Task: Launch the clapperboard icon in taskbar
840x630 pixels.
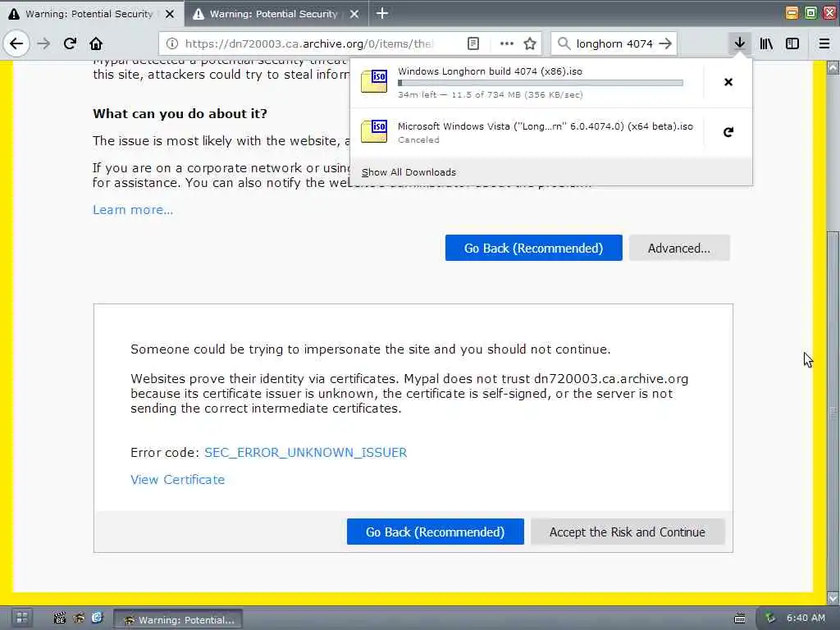Action: [x=59, y=619]
